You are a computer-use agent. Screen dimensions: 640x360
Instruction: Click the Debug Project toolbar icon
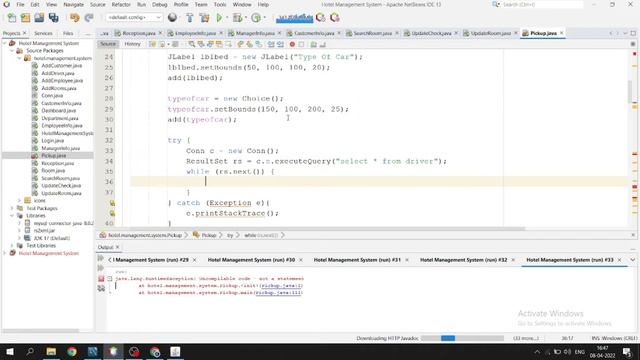pos(237,18)
